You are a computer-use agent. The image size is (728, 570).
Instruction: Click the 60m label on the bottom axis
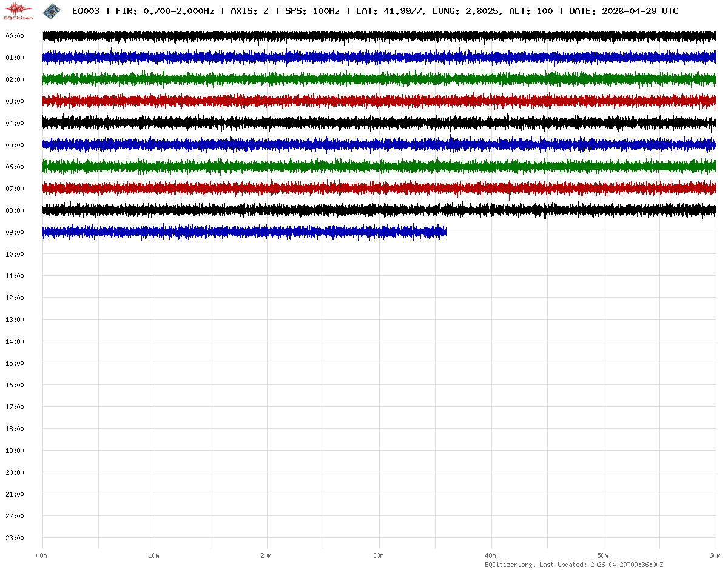pos(715,555)
